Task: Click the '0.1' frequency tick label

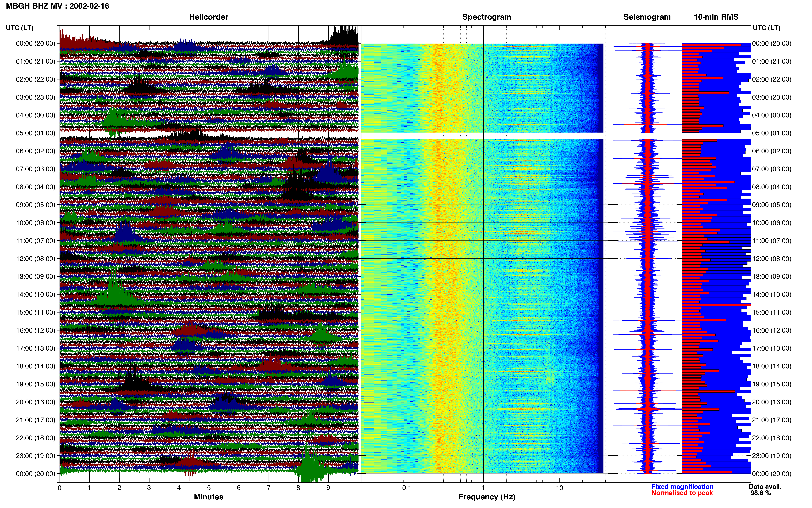Action: click(x=407, y=487)
